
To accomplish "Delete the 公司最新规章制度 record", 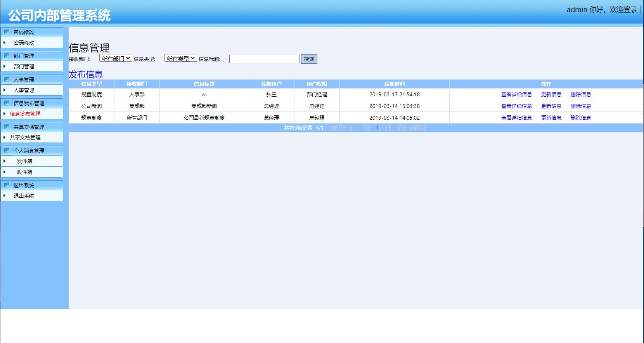I will point(581,118).
